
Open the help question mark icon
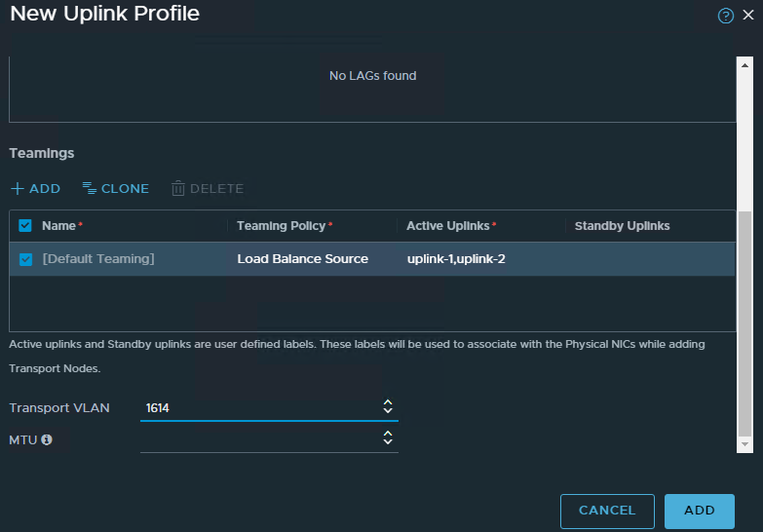coord(726,16)
